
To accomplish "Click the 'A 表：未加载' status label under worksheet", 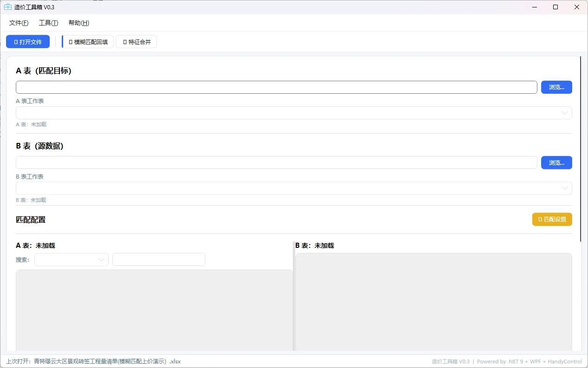I will [31, 124].
